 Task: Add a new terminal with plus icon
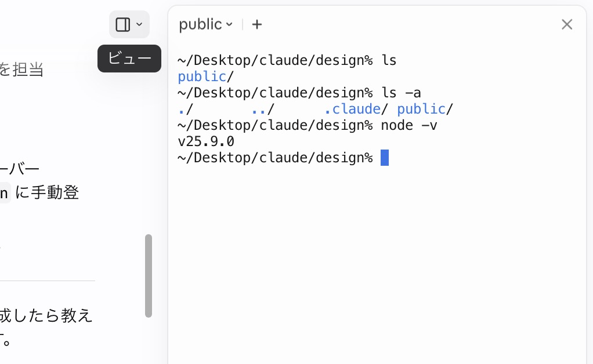[x=257, y=24]
